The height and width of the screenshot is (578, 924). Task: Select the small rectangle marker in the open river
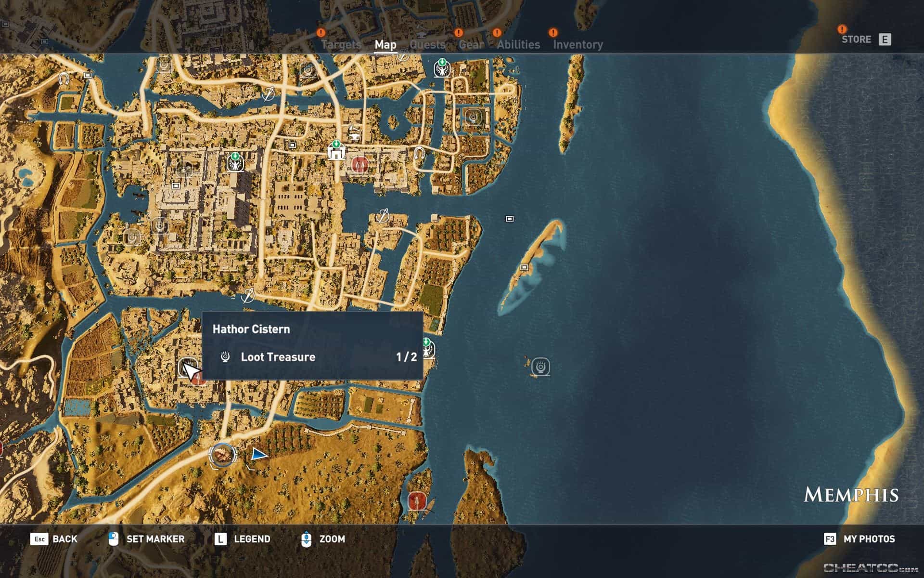tap(510, 219)
